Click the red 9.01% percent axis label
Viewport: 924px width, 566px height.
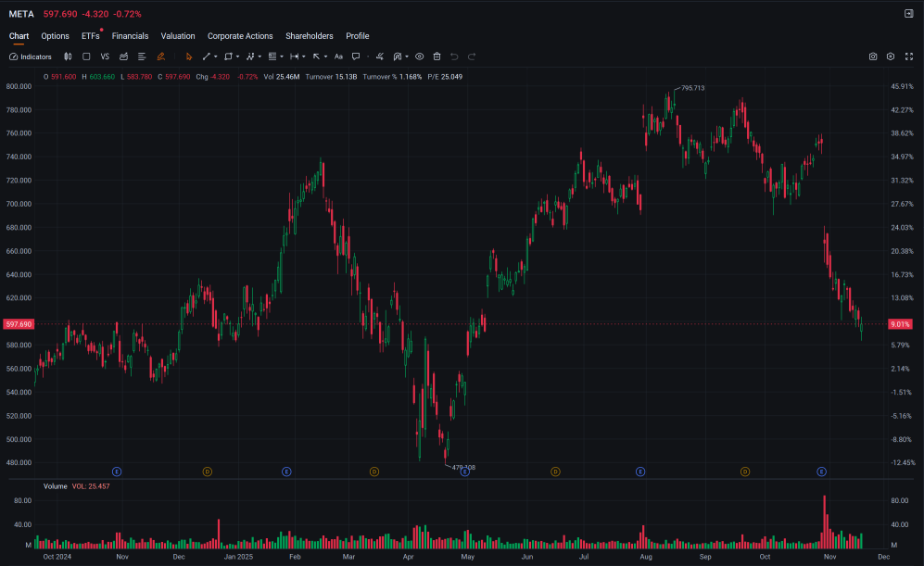[900, 324]
